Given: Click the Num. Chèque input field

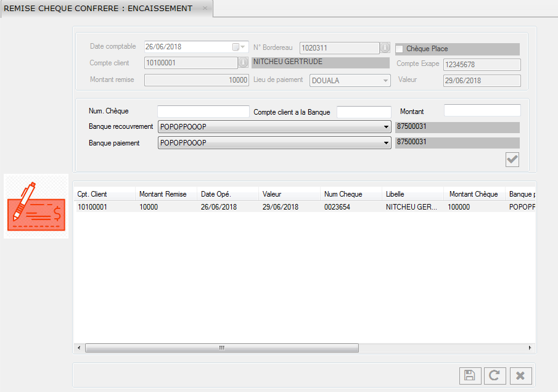Looking at the screenshot, I should click(203, 112).
